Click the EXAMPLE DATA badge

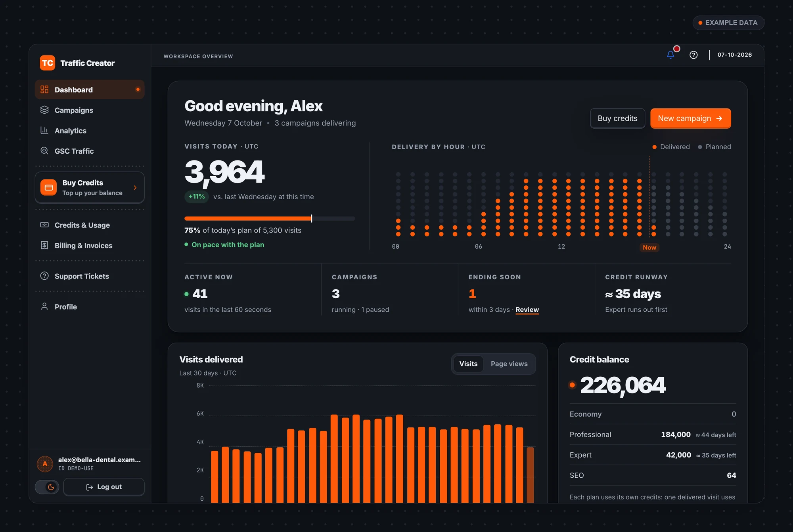pyautogui.click(x=728, y=23)
